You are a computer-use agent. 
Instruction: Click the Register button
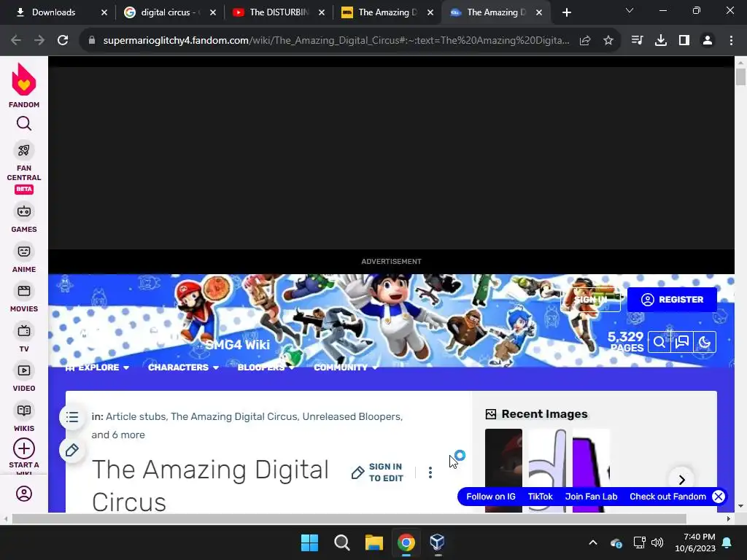coord(672,300)
